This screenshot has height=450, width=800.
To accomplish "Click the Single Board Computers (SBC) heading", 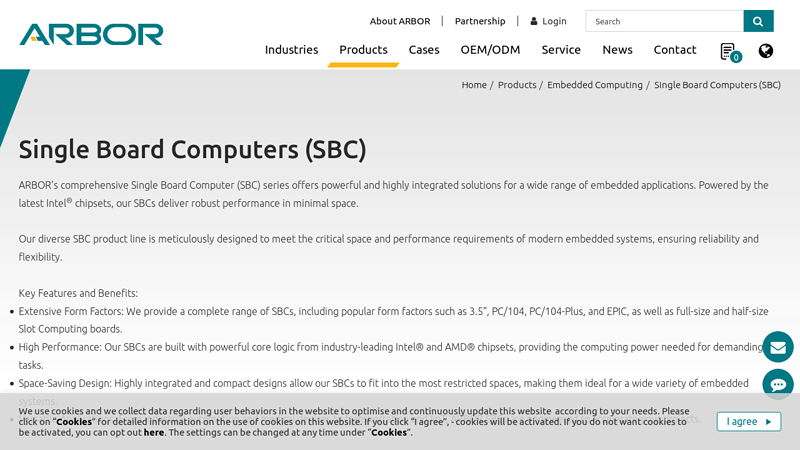I will [192, 149].
